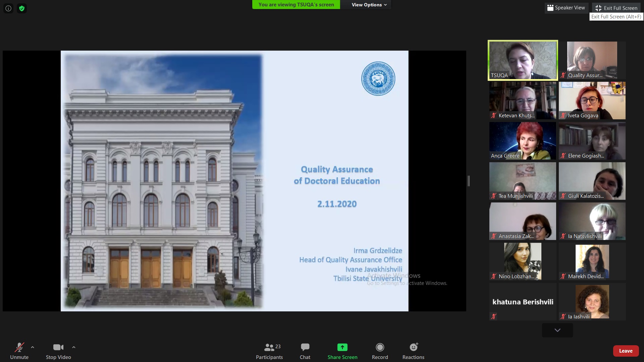
Task: Select Ia Natsvlishvili video thumbnail
Action: tap(592, 221)
